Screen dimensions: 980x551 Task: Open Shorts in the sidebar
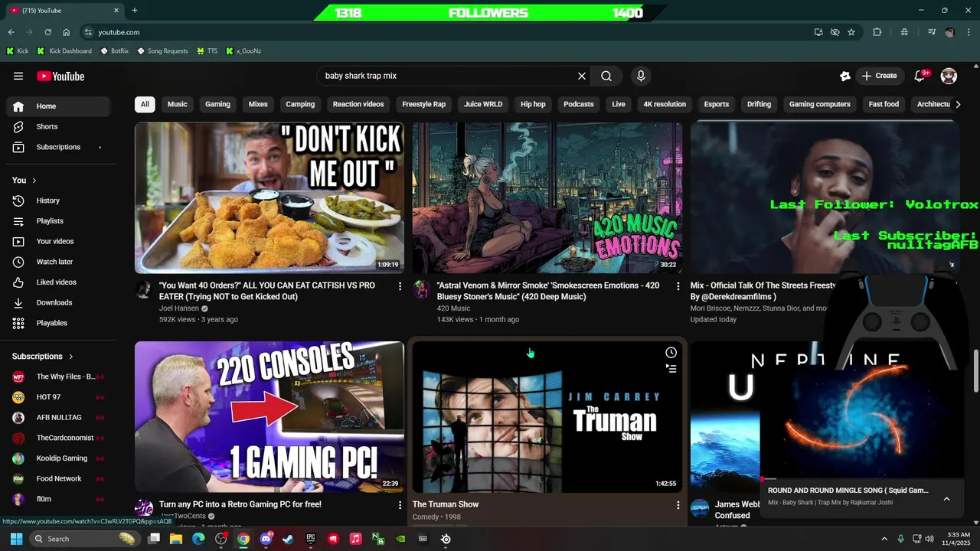click(x=59, y=126)
